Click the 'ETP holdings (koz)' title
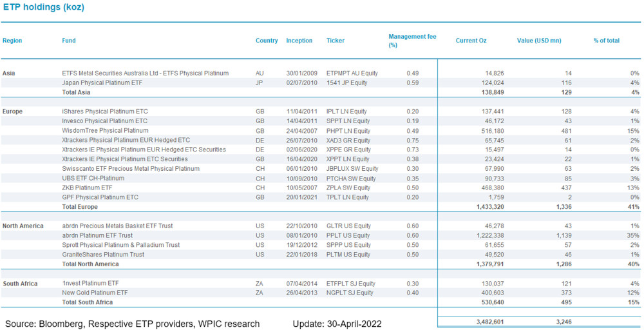 pos(43,7)
